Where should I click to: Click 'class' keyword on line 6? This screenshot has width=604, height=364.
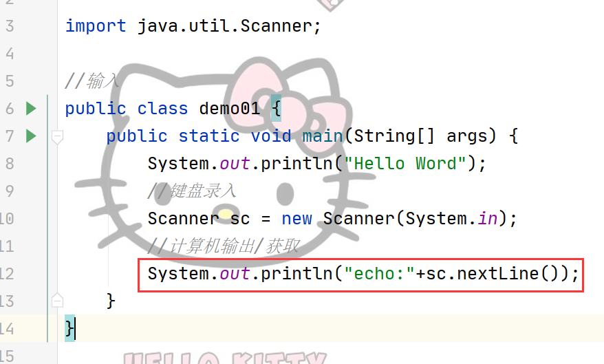pyautogui.click(x=162, y=109)
